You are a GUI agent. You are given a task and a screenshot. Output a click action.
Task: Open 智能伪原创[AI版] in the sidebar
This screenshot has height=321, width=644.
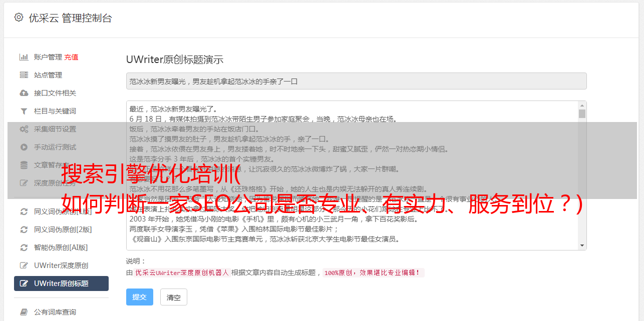61,247
